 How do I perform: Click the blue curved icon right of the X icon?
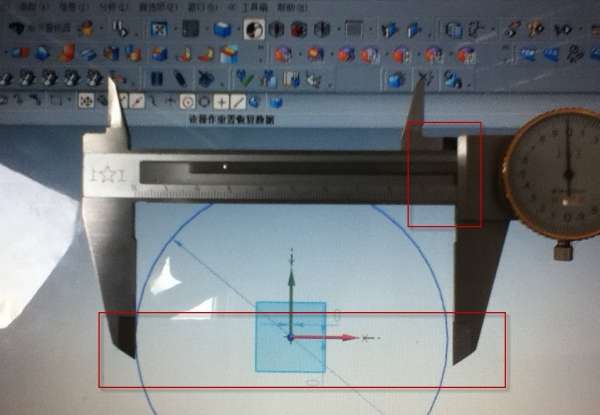452,80
